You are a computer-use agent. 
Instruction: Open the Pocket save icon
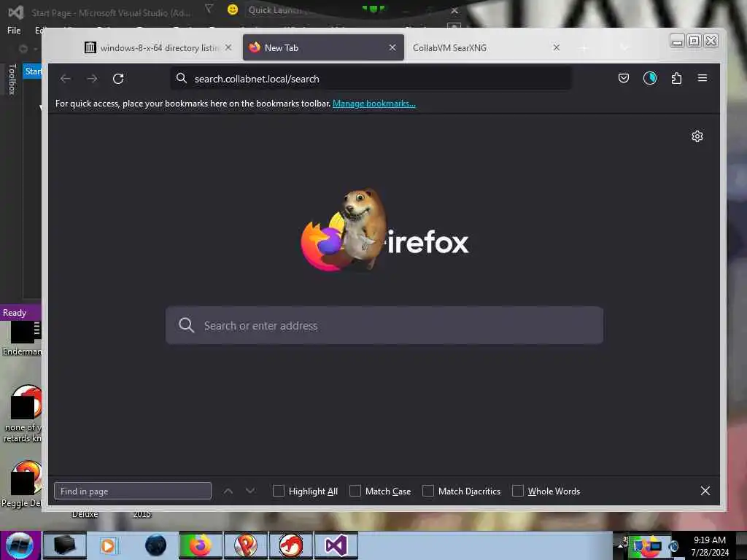tap(623, 78)
